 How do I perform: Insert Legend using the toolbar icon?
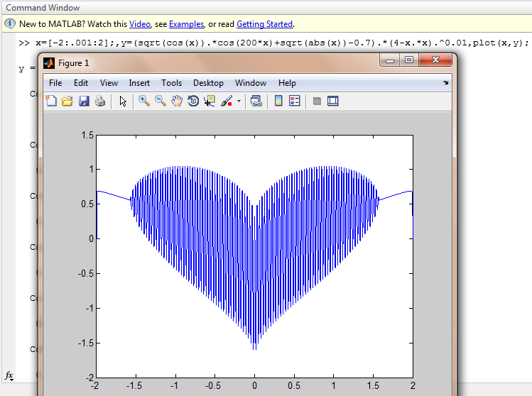point(295,101)
